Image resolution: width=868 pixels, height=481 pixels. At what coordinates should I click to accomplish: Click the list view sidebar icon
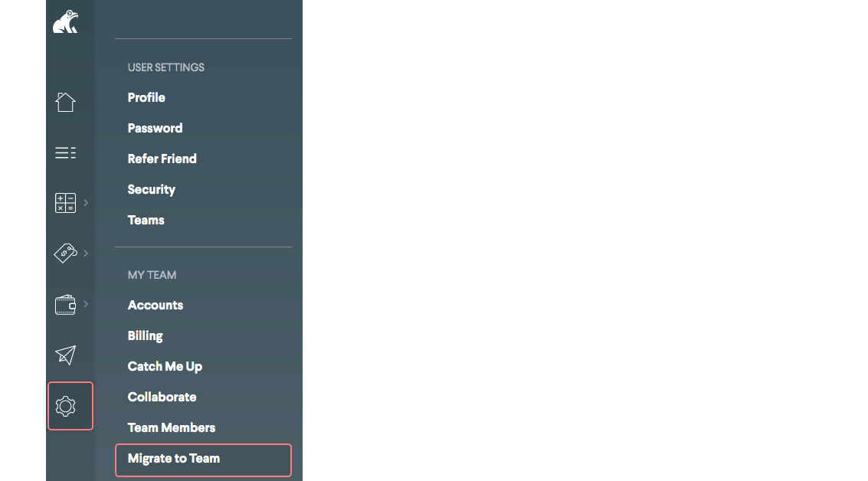pos(65,152)
